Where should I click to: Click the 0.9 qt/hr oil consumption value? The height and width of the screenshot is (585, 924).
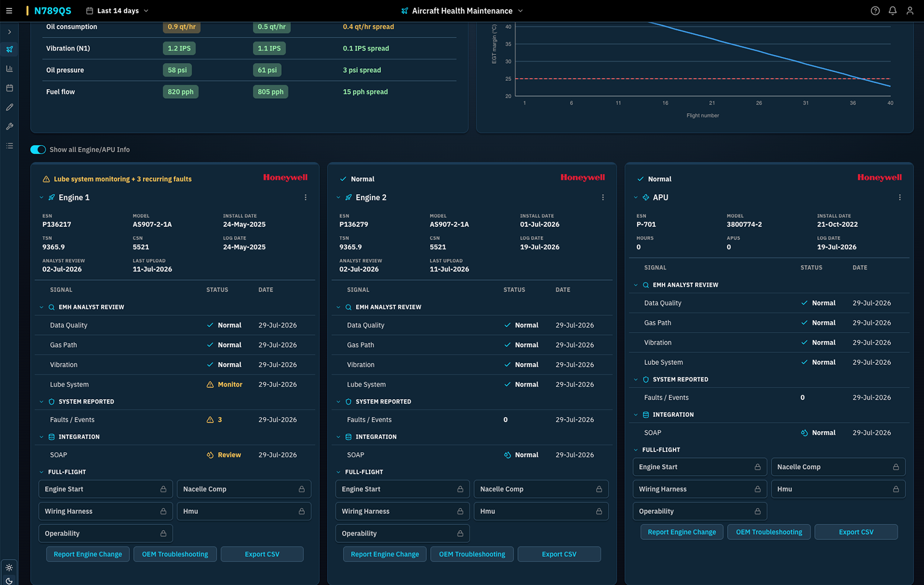(x=181, y=27)
